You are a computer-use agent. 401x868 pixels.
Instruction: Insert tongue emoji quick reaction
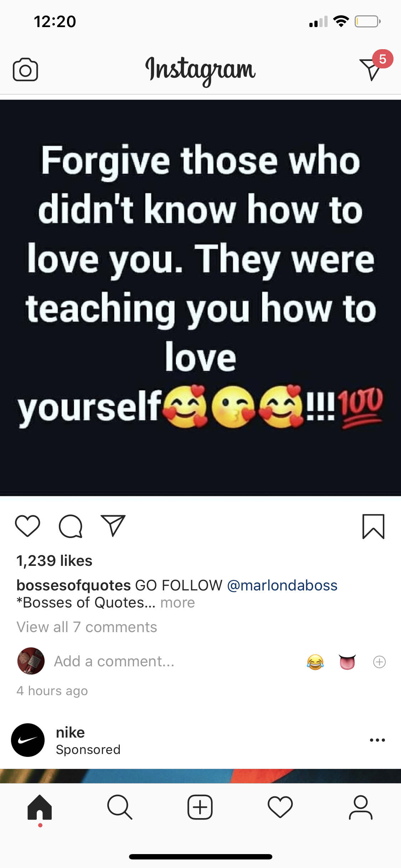coord(347,662)
